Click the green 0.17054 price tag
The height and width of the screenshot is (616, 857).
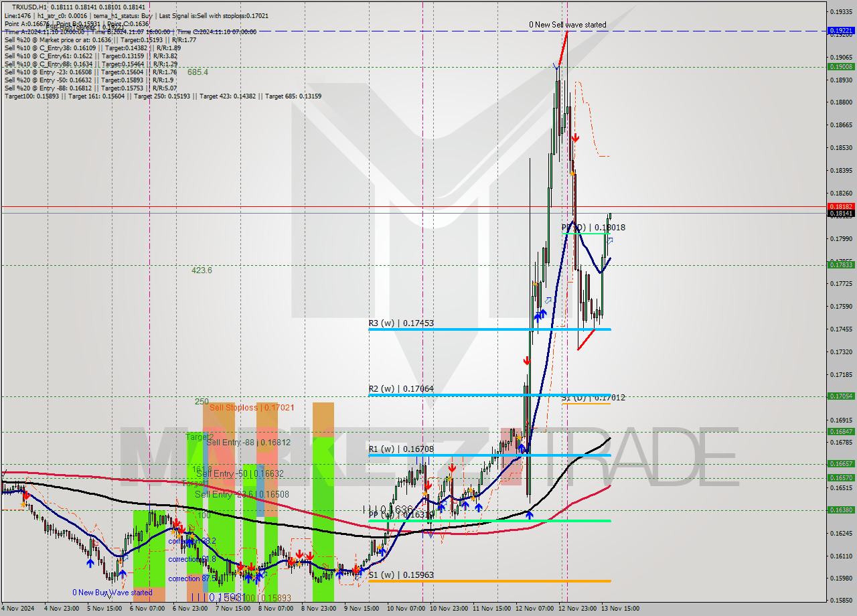point(841,396)
